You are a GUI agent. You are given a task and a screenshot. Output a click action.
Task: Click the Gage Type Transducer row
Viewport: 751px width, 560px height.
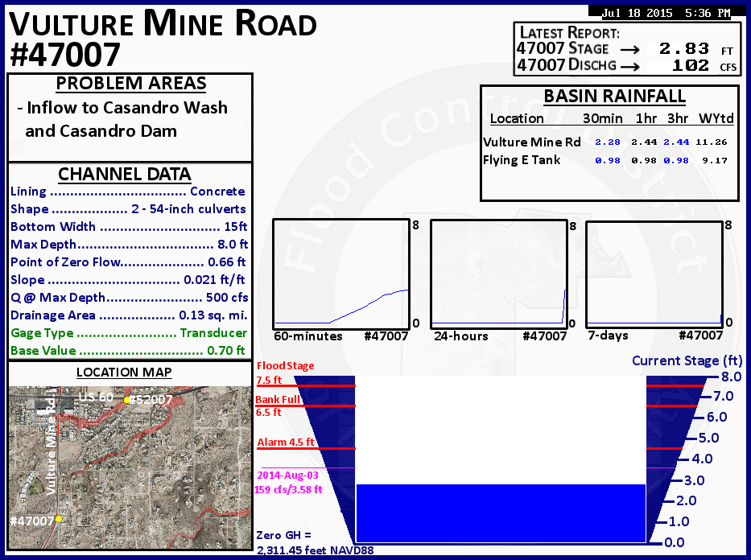129,332
